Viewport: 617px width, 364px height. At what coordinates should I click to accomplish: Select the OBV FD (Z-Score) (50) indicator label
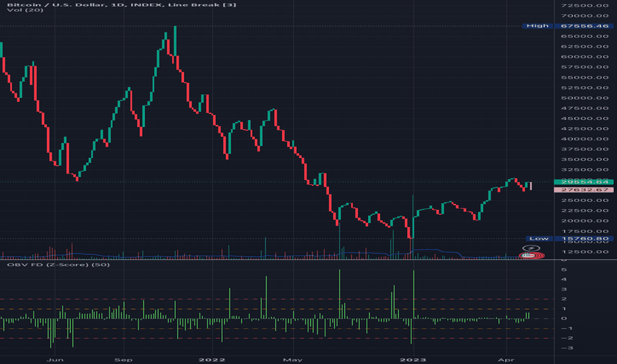pyautogui.click(x=58, y=265)
